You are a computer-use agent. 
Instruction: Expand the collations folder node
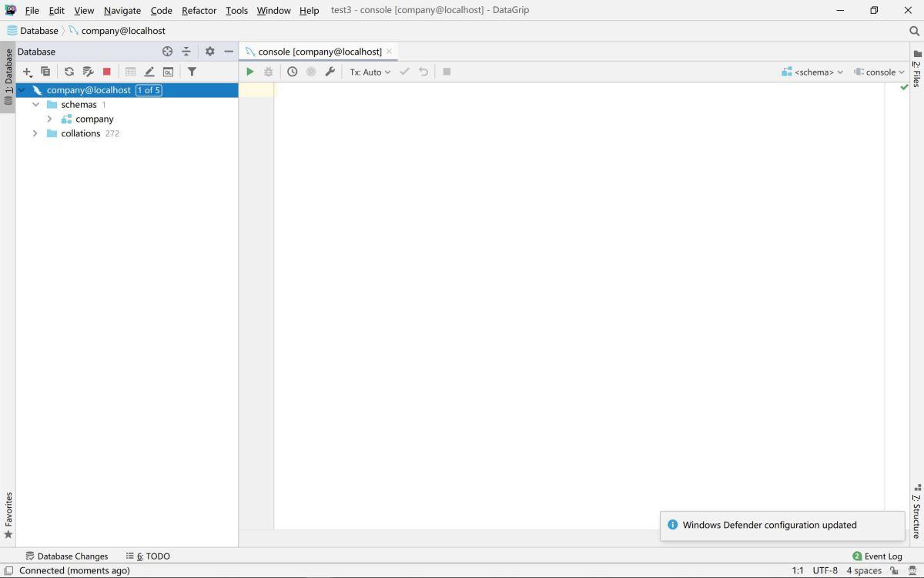point(35,133)
